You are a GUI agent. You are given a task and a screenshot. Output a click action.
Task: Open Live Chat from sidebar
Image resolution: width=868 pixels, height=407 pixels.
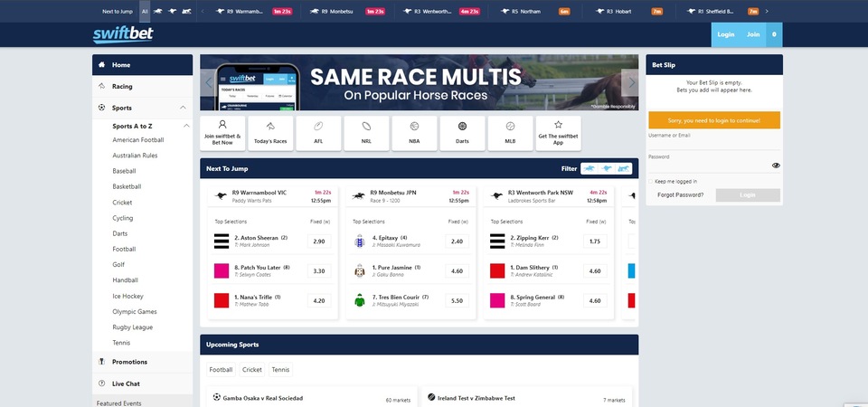point(142,383)
